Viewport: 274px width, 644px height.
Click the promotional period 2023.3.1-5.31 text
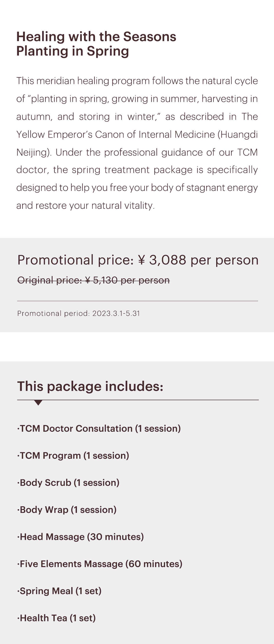click(78, 314)
